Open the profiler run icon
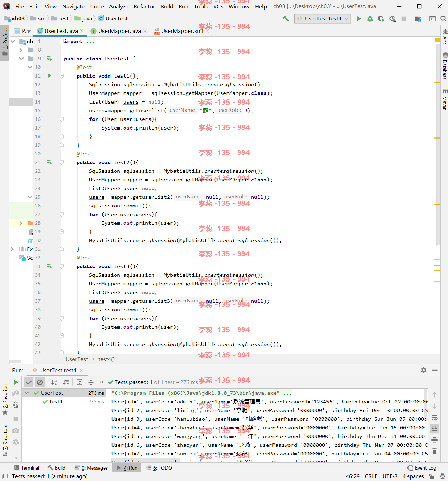The width and height of the screenshot is (448, 481). (x=393, y=19)
